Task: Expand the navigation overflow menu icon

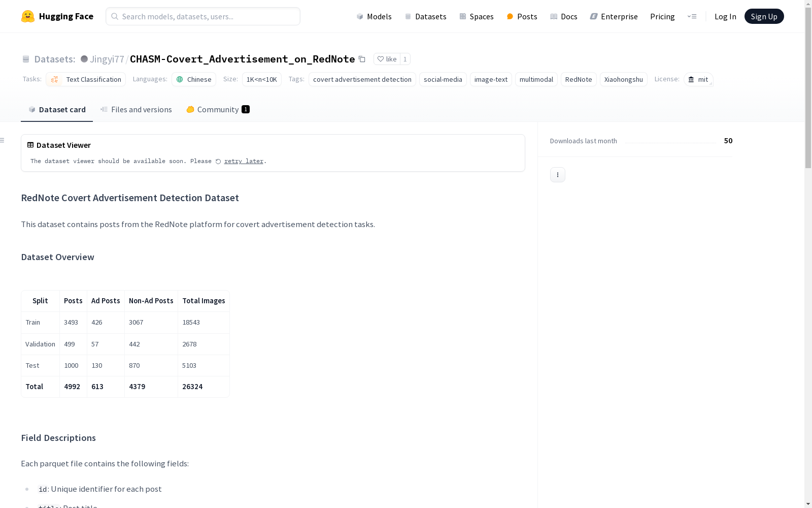Action: point(692,16)
